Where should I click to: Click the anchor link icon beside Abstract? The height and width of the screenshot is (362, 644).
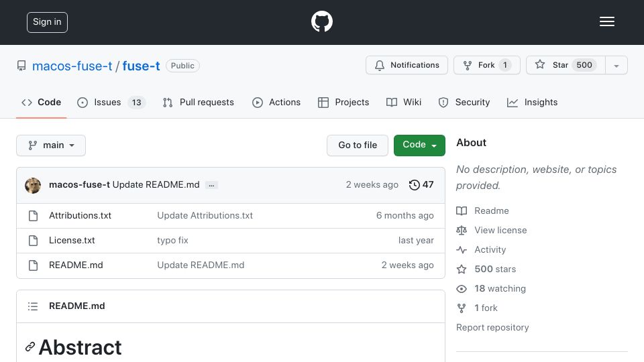(x=30, y=347)
